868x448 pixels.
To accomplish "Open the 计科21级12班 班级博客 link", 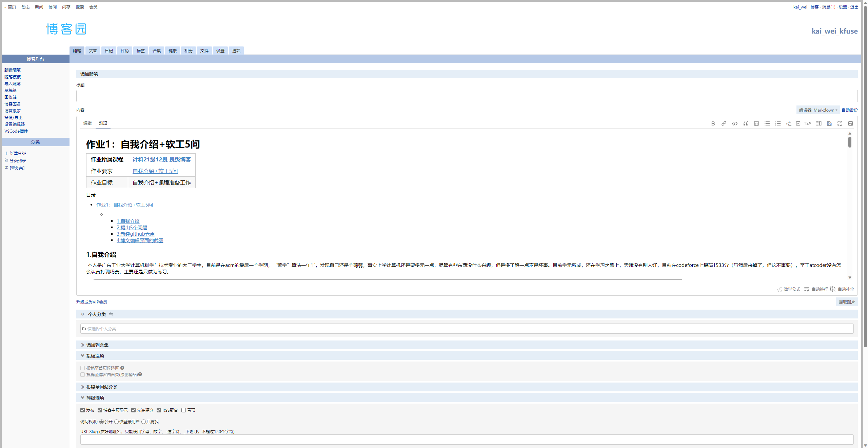I will pos(162,159).
